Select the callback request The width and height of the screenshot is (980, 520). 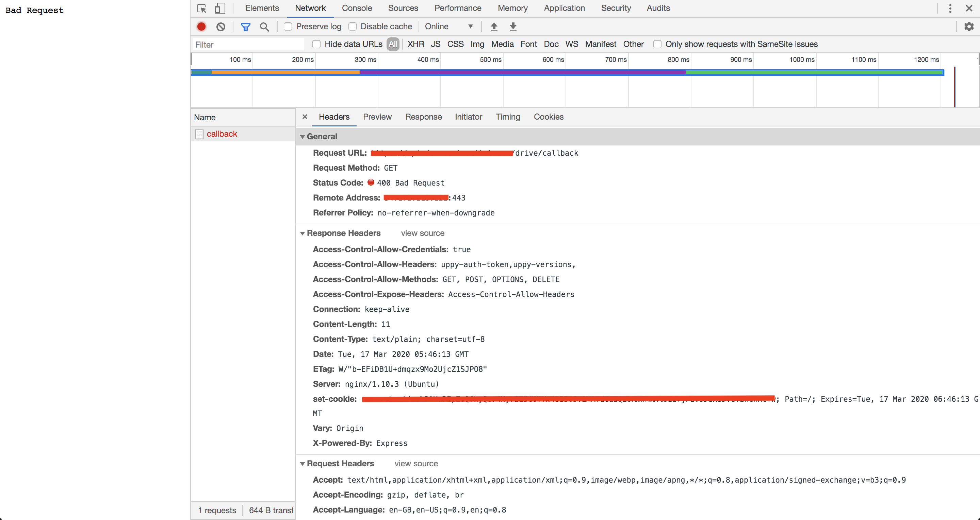[222, 134]
